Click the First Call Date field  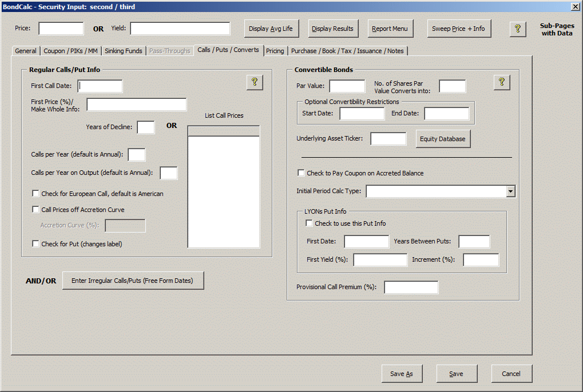(x=100, y=86)
